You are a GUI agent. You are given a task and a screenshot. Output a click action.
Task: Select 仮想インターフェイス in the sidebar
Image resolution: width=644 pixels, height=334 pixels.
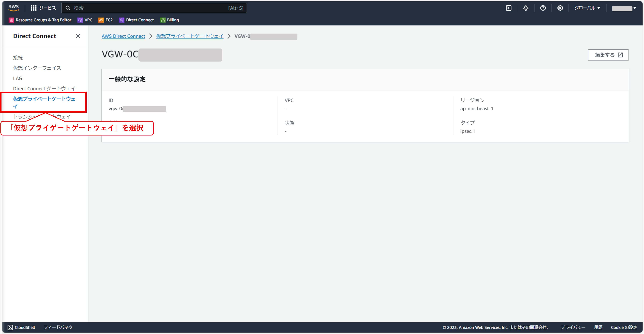37,68
